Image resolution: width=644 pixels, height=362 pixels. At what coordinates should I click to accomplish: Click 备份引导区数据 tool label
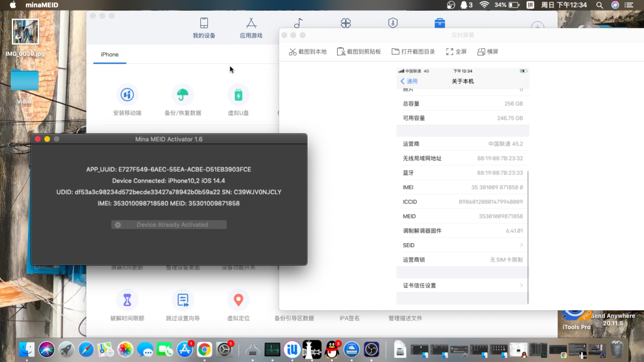click(x=294, y=318)
